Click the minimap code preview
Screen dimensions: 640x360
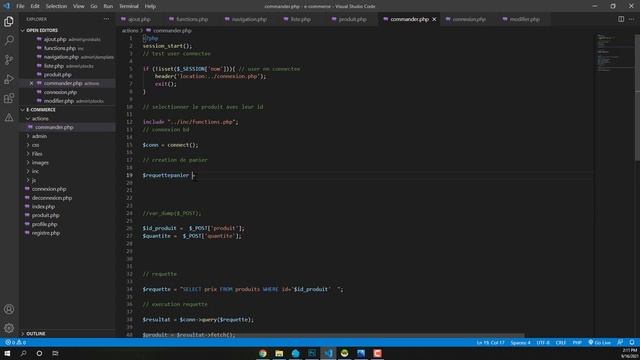[614, 53]
